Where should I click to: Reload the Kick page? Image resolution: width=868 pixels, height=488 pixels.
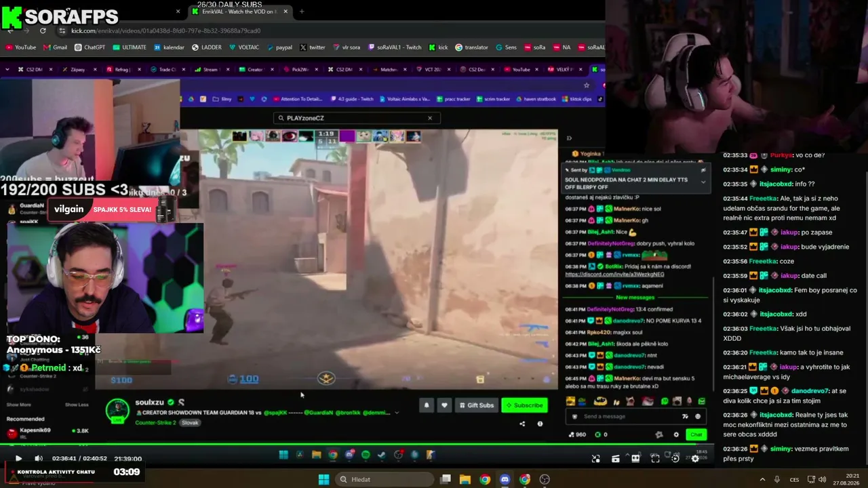click(x=43, y=30)
